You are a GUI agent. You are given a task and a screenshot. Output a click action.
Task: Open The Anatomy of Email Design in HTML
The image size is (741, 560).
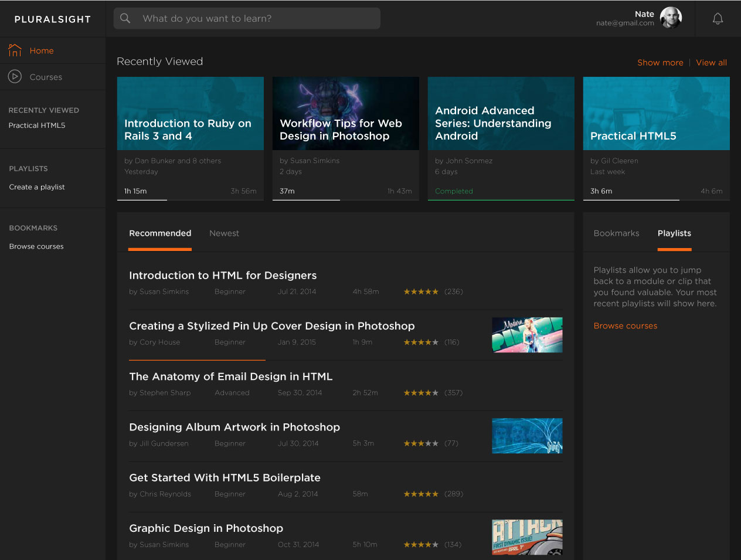click(231, 376)
